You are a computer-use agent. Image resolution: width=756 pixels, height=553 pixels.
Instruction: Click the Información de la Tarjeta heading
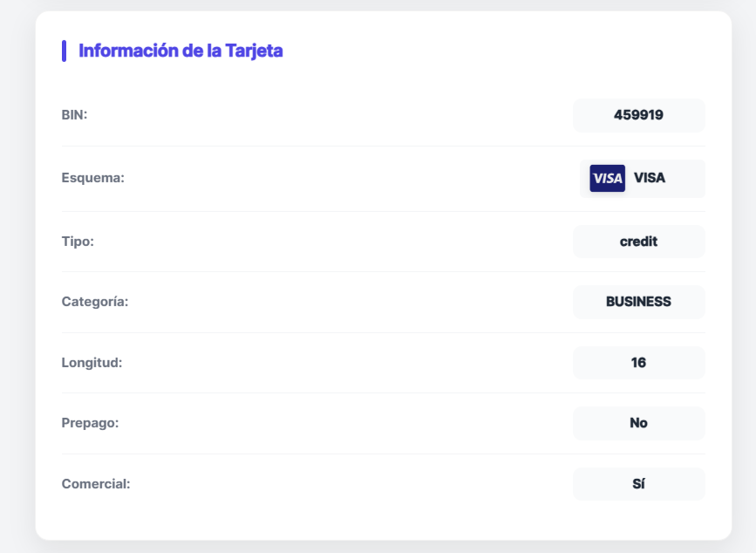pyautogui.click(x=180, y=50)
